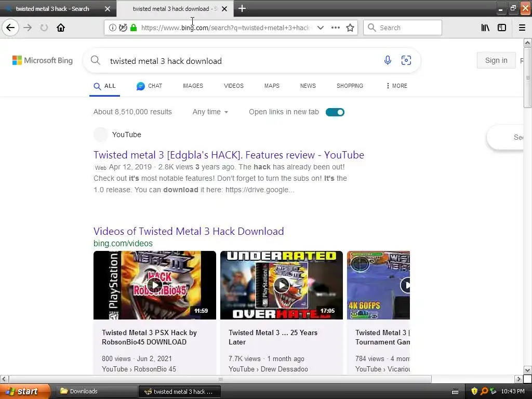Screen dimensions: 532x399
Task: Open the home page via the house icon
Action: [61, 28]
